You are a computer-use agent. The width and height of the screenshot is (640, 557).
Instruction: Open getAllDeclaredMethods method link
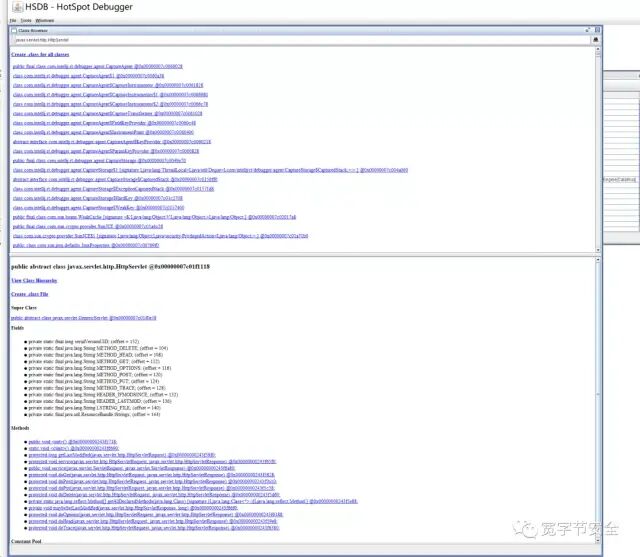[x=193, y=501]
